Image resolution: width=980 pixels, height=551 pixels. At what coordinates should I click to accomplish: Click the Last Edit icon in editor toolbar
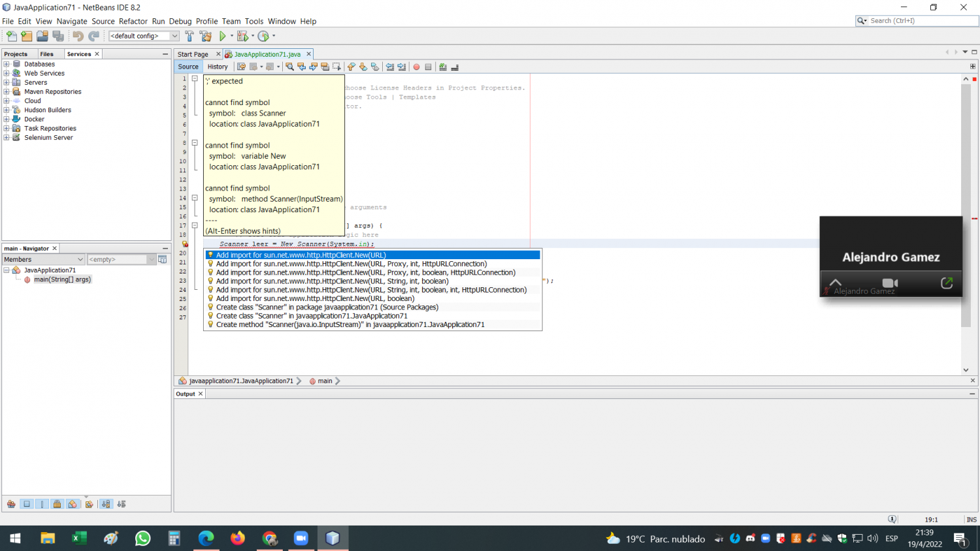241,67
